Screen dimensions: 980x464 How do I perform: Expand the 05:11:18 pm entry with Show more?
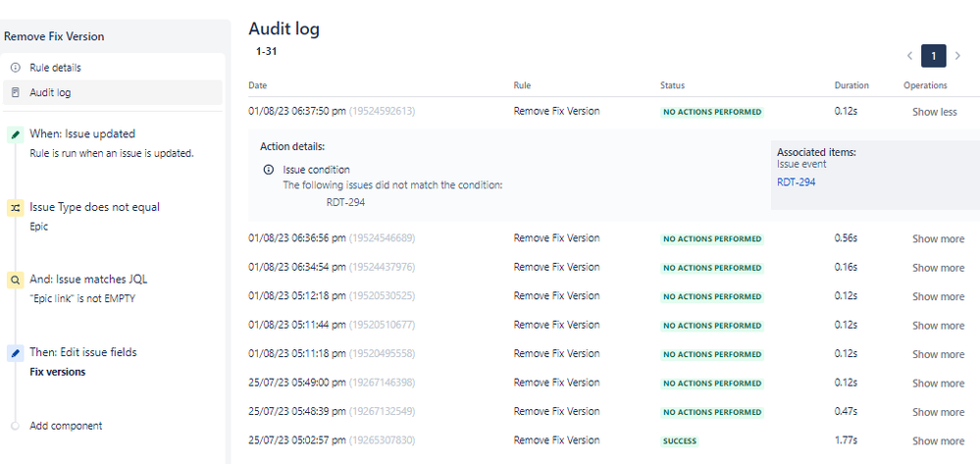[x=938, y=354]
